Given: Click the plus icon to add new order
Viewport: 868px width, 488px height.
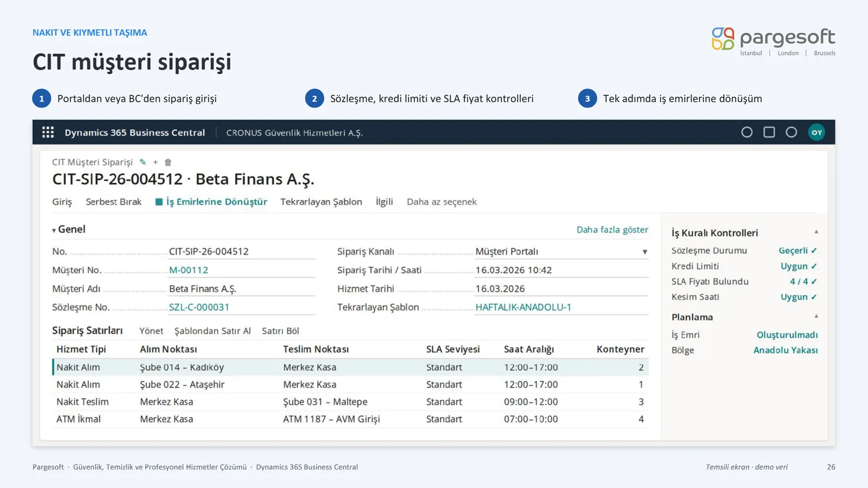Looking at the screenshot, I should tap(155, 162).
